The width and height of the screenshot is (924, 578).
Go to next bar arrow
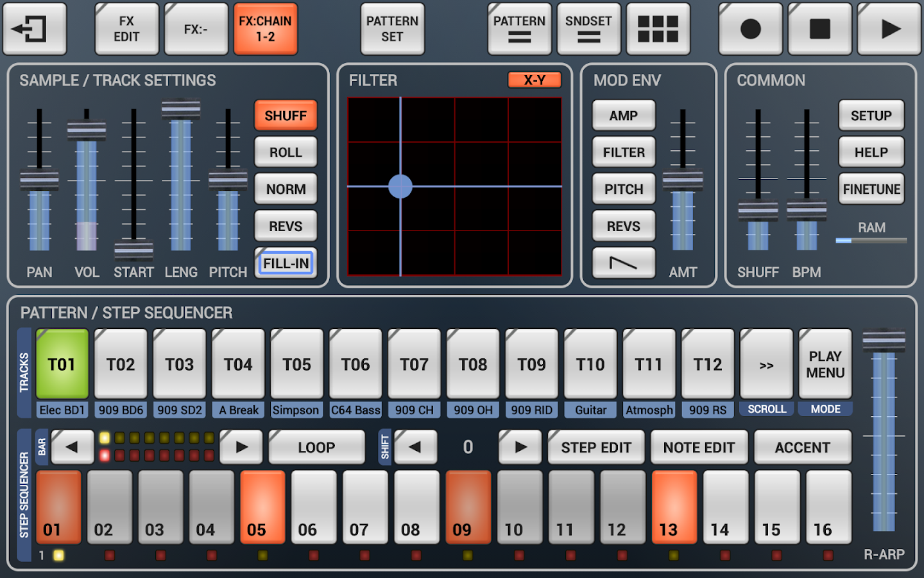241,447
